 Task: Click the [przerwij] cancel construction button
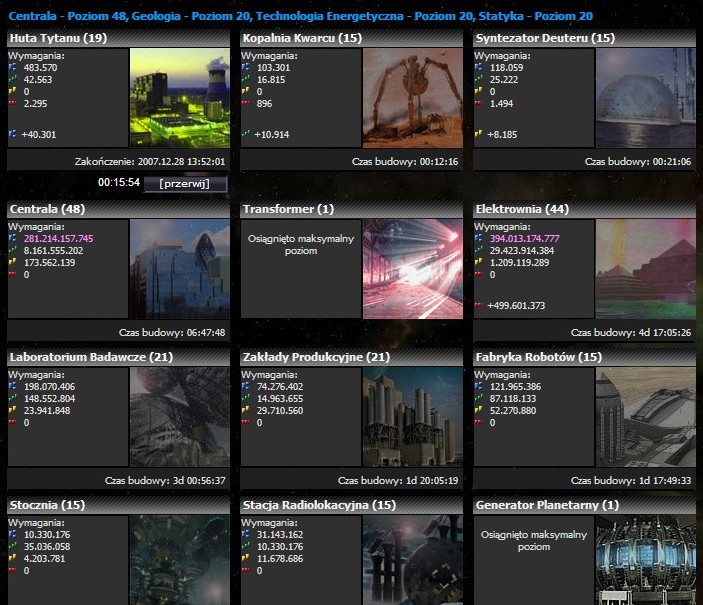click(x=185, y=184)
